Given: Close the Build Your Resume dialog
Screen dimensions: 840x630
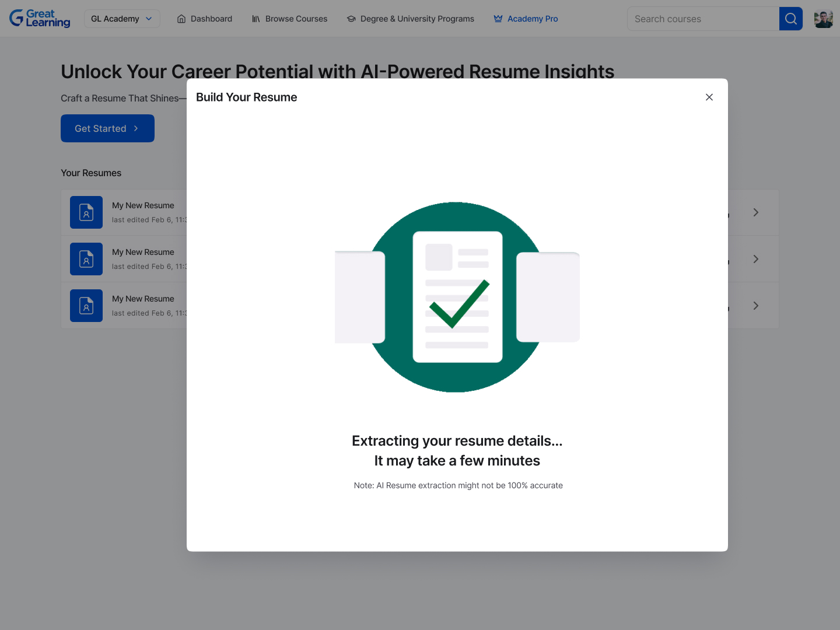Looking at the screenshot, I should pyautogui.click(x=709, y=97).
